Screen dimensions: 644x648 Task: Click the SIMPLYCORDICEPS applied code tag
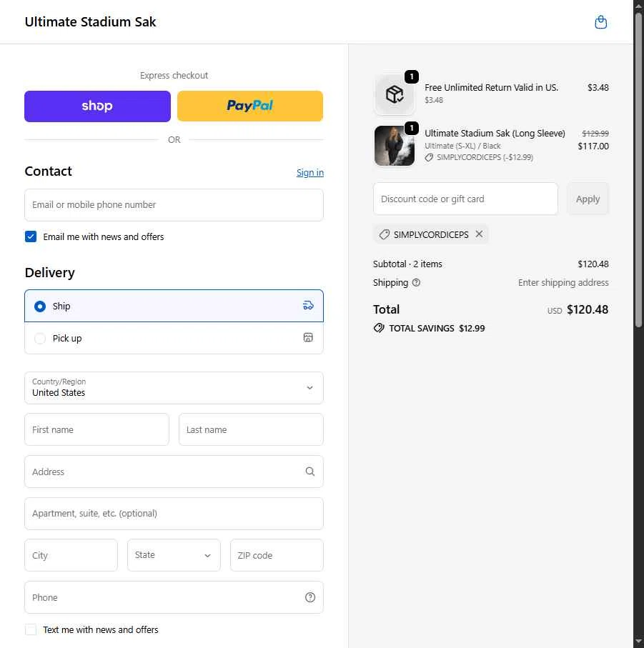(431, 234)
